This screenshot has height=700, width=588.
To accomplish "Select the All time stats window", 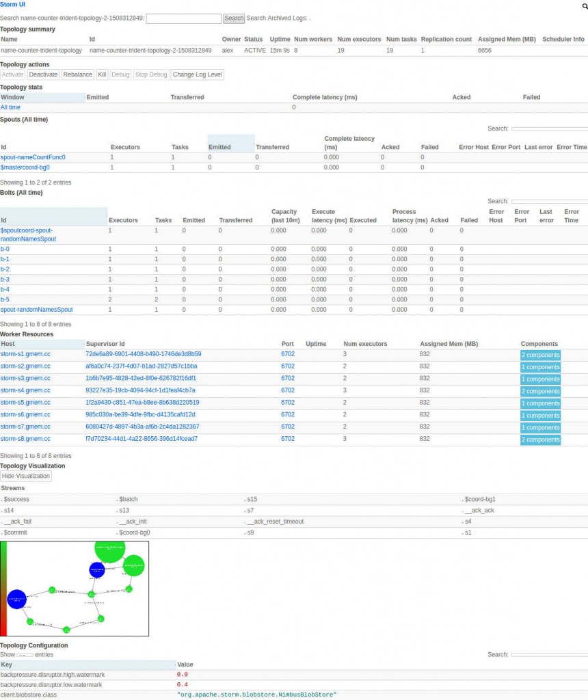I will click(10, 107).
